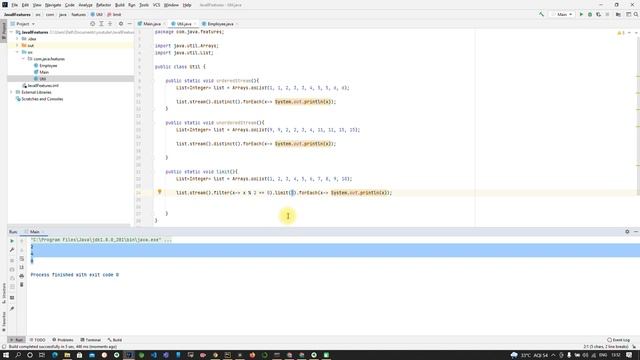Toggle the Project tool window side tab
This screenshot has width=640, height=360.
(4, 31)
